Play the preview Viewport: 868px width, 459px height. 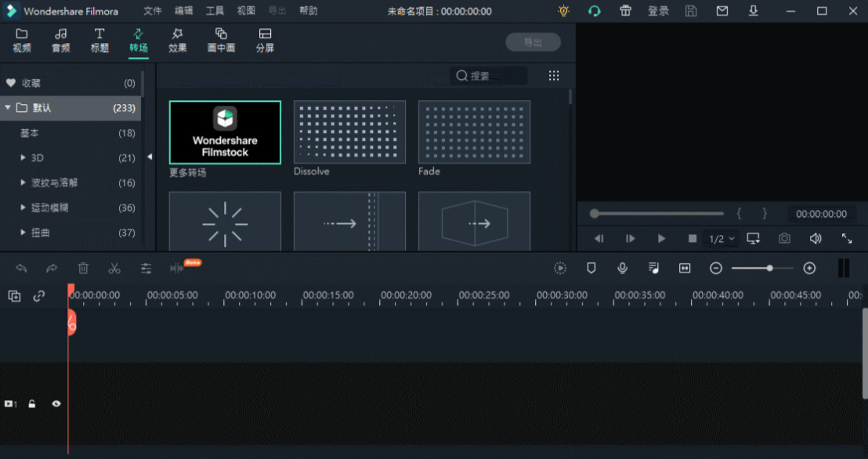(661, 239)
